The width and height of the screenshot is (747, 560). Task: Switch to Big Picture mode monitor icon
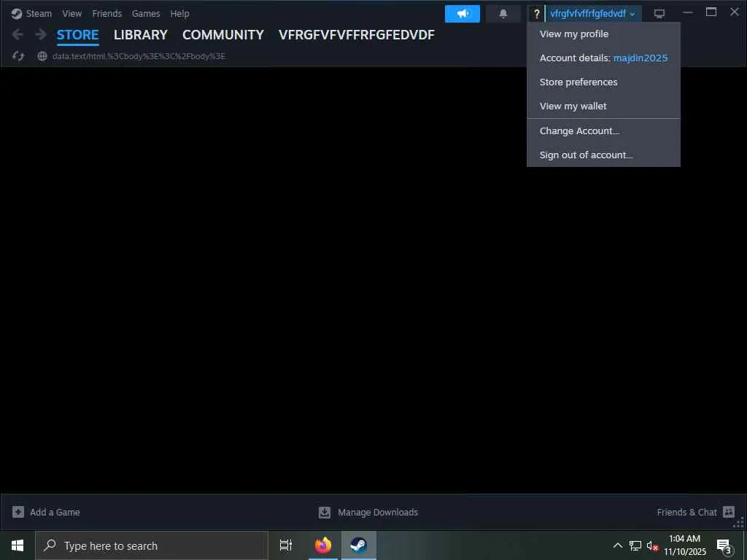click(x=659, y=14)
